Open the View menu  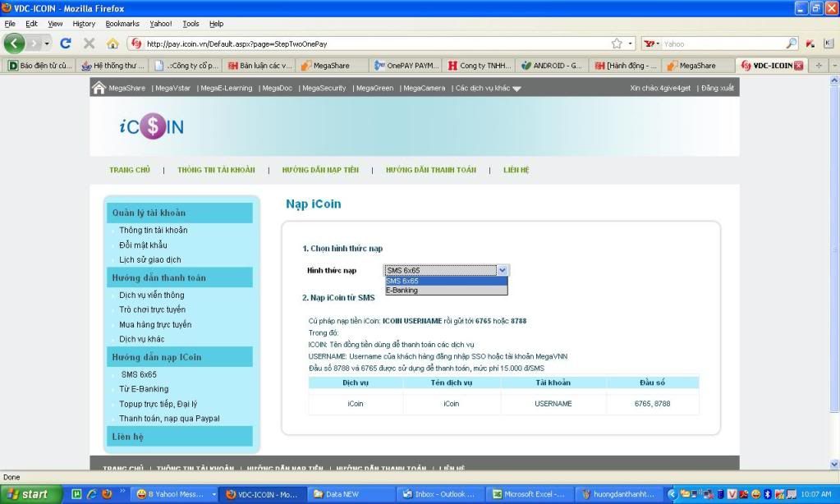(x=55, y=24)
